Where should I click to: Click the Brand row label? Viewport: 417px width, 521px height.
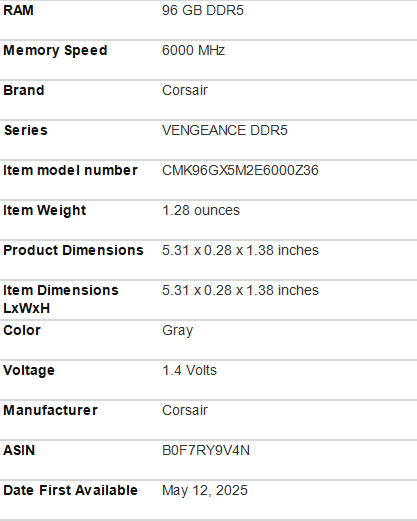coord(24,90)
